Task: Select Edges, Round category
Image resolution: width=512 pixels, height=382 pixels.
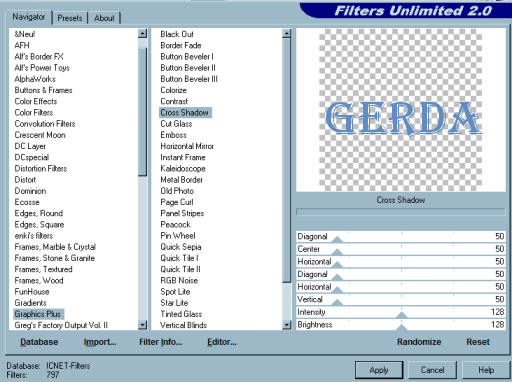Action: (39, 213)
